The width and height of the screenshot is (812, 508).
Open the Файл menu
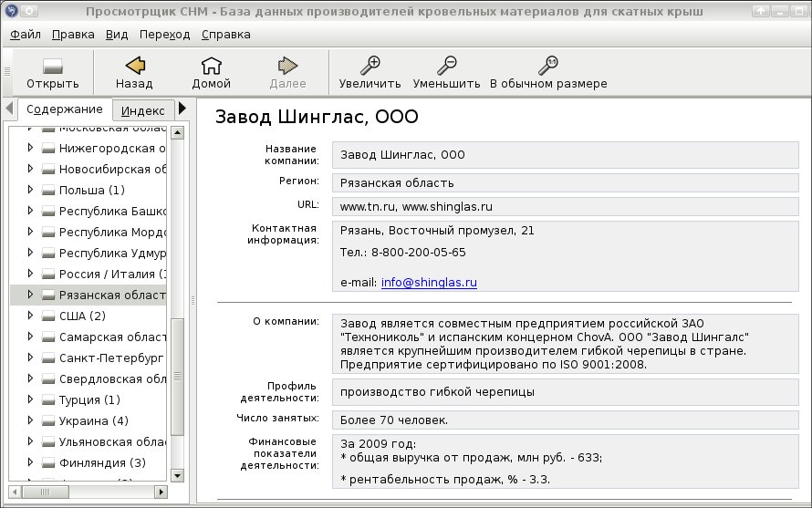click(26, 35)
